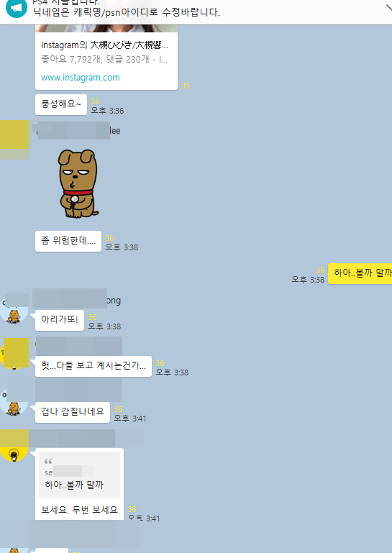This screenshot has height=553, width=392.
Task: Open the Instagram link preview title
Action: (104, 45)
